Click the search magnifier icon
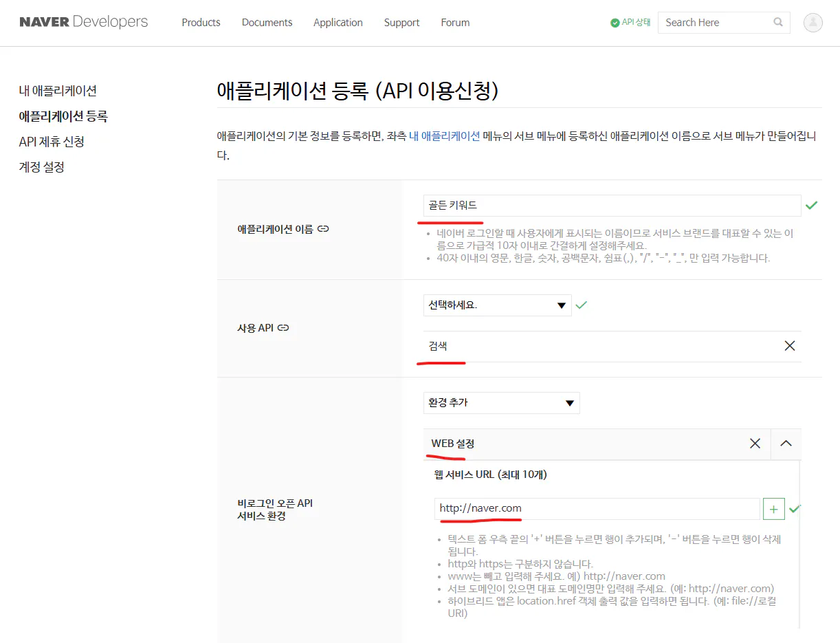 click(778, 22)
